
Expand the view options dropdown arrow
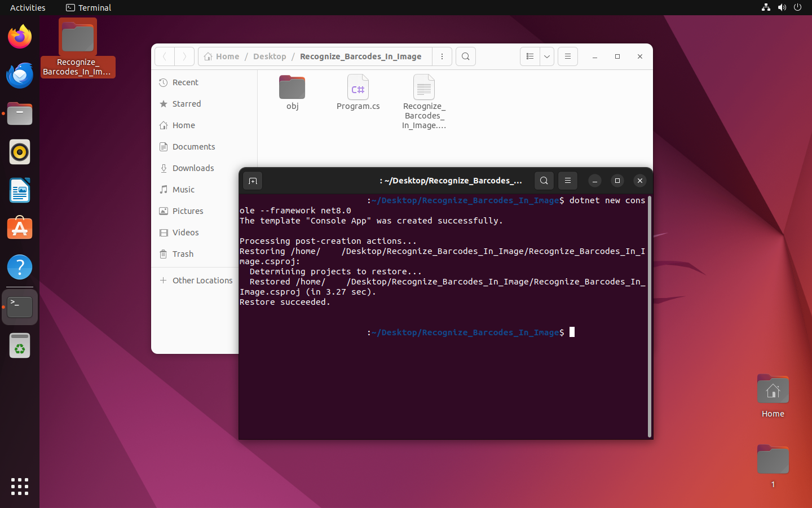547,56
